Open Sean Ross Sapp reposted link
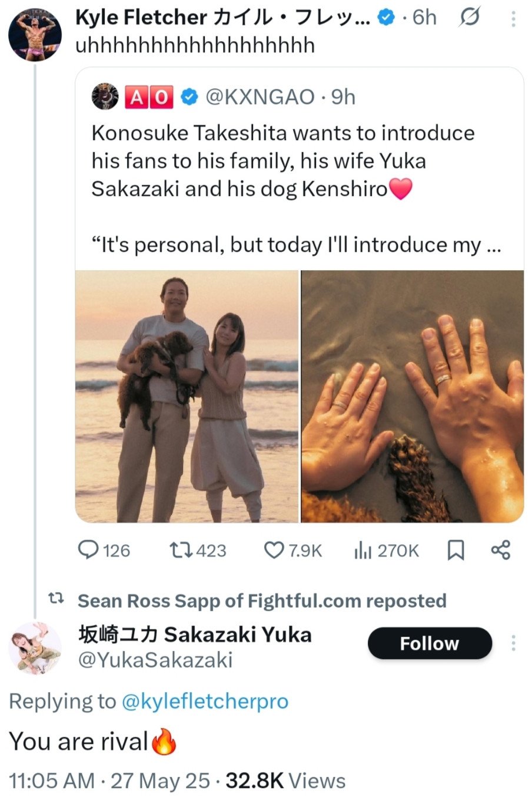This screenshot has width=532, height=798. click(x=261, y=601)
